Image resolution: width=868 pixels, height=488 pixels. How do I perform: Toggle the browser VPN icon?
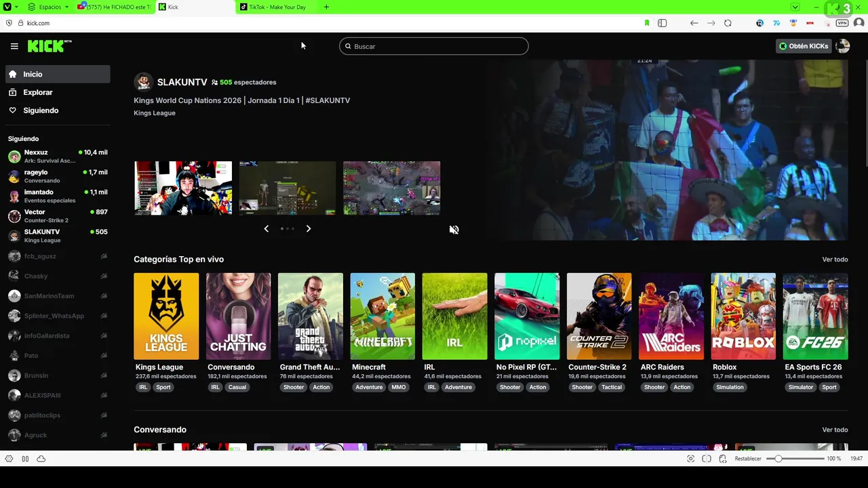pyautogui.click(x=842, y=23)
